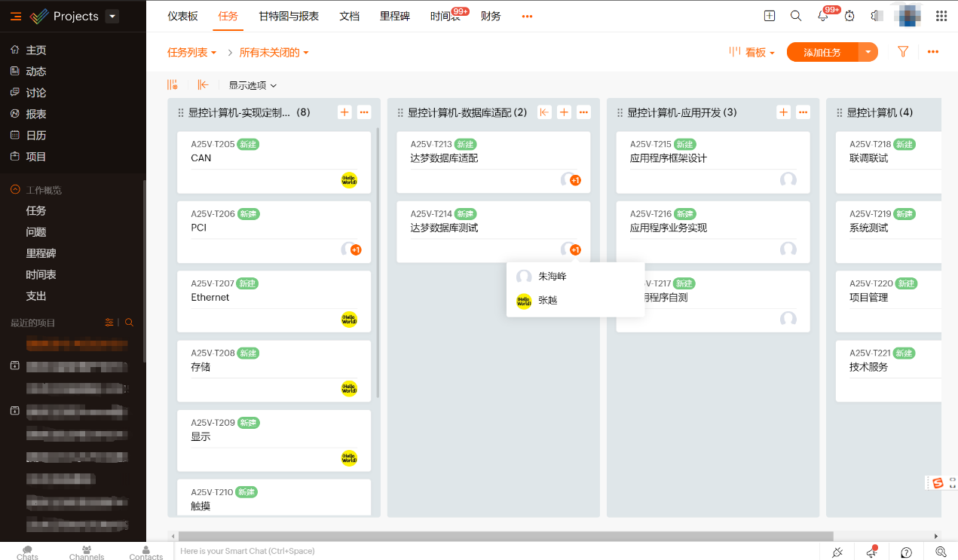The width and height of the screenshot is (958, 560).
Task: Click the 添加任务 button
Action: pyautogui.click(x=822, y=52)
